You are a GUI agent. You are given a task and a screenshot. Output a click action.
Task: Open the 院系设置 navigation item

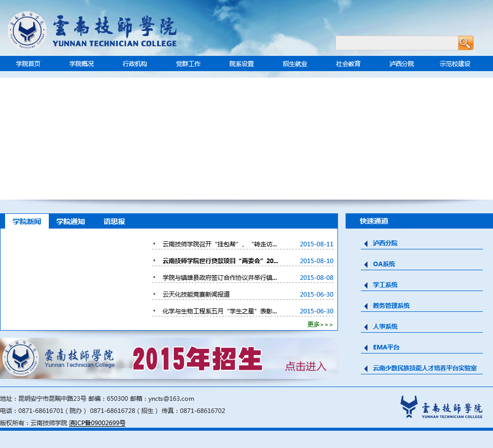coord(241,64)
